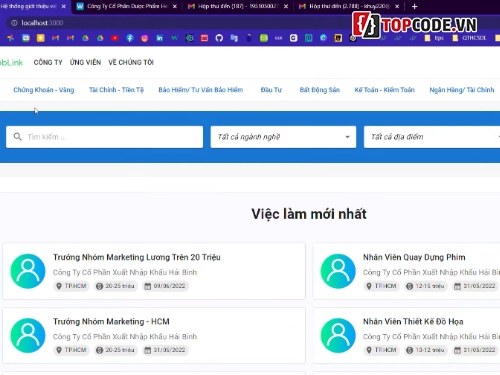The height and width of the screenshot is (375, 500).
Task: Select Chứng Khoán - Vàng category
Action: tap(44, 90)
